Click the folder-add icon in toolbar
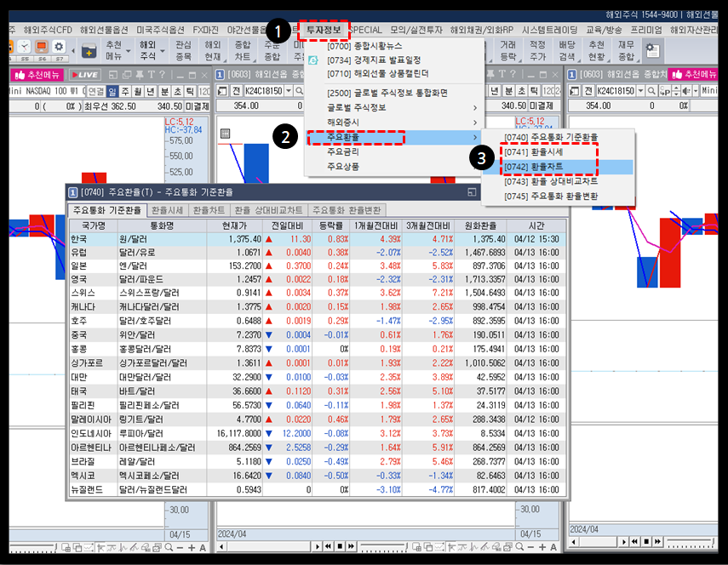This screenshot has height=565, width=728. (x=89, y=50)
